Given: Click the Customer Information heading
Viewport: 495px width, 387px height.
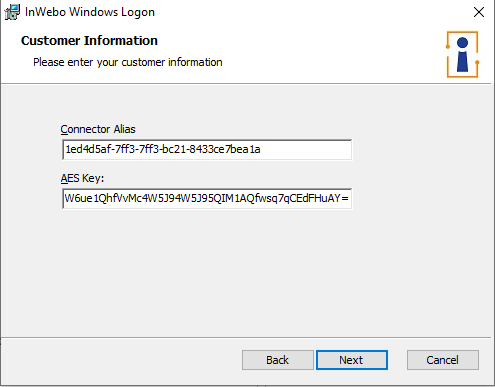Looking at the screenshot, I should coord(89,41).
